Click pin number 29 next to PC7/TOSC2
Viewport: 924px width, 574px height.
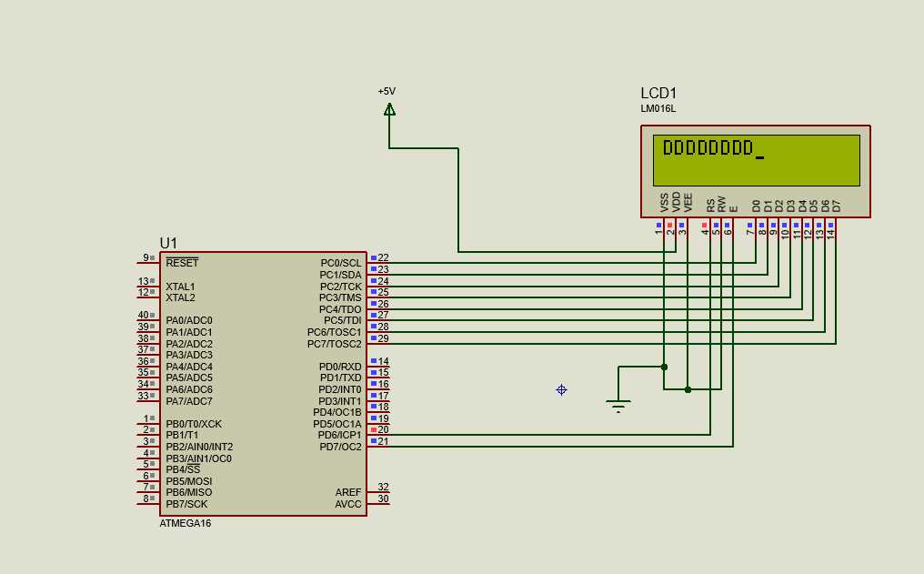coord(384,339)
